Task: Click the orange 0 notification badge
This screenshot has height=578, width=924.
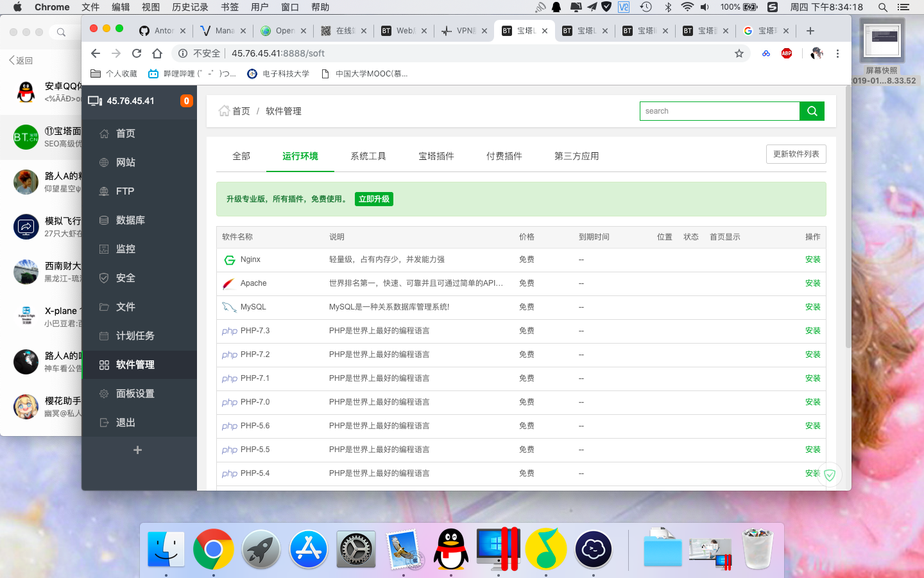Action: click(x=186, y=101)
